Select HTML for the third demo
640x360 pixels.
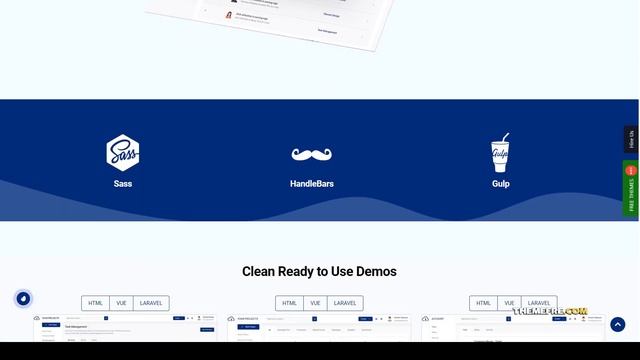tap(483, 303)
